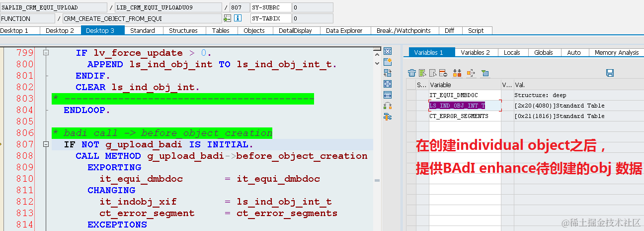This screenshot has height=231, width=644.
Task: Click the S... status column header
Action: pos(422,85)
